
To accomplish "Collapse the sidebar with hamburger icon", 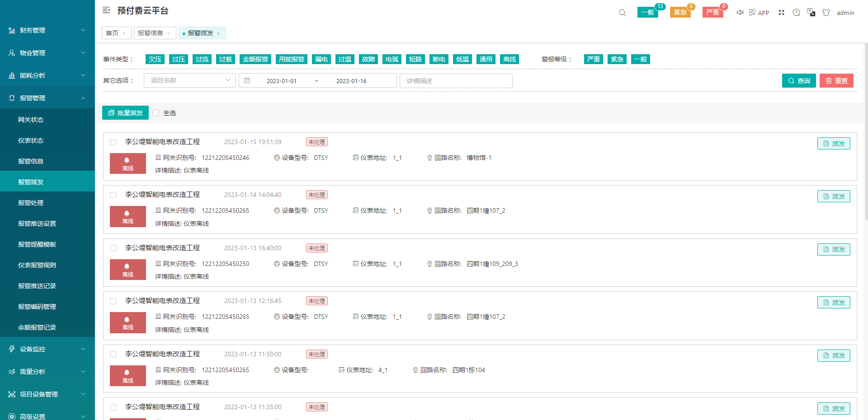I will coord(106,10).
